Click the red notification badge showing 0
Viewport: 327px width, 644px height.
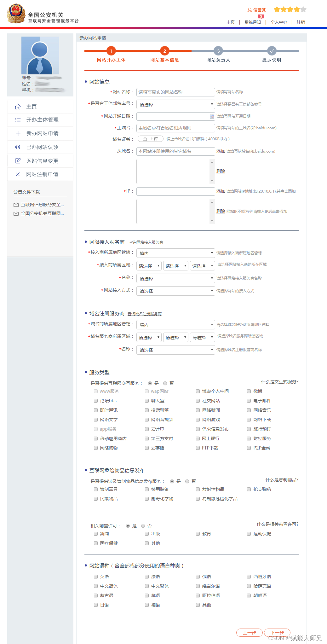[x=261, y=17]
